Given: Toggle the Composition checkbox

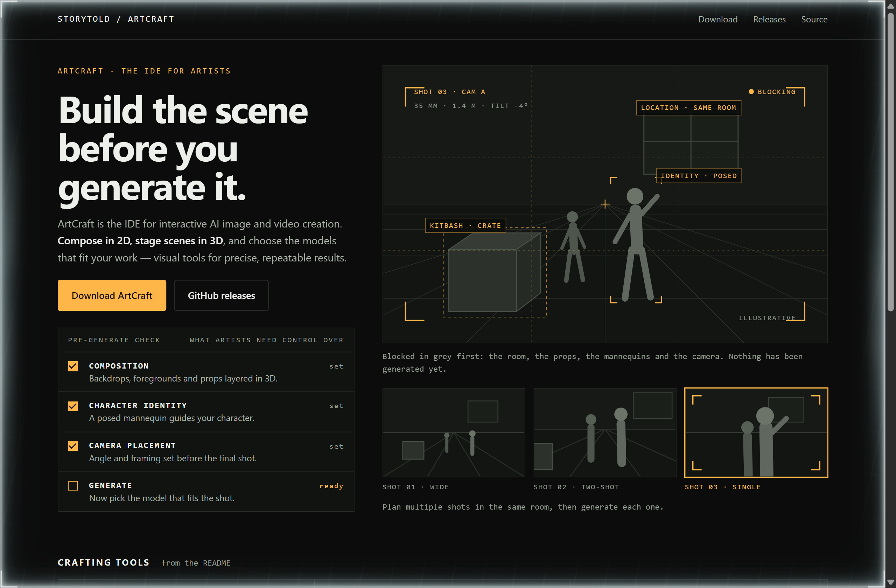Looking at the screenshot, I should click(x=73, y=366).
